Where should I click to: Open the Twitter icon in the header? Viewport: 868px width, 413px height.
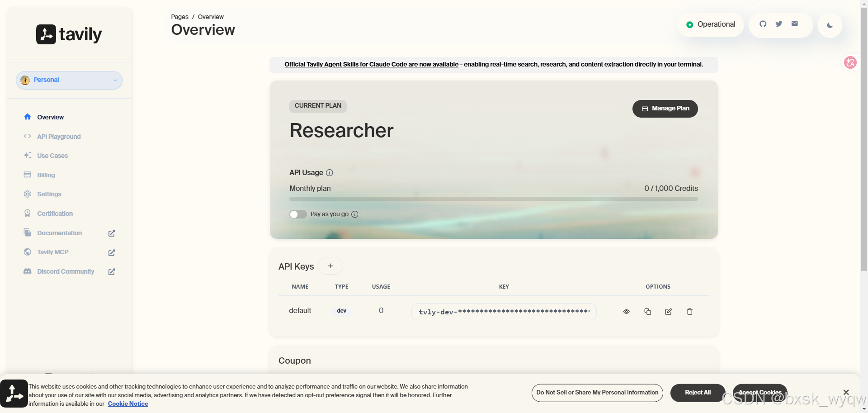click(x=779, y=24)
